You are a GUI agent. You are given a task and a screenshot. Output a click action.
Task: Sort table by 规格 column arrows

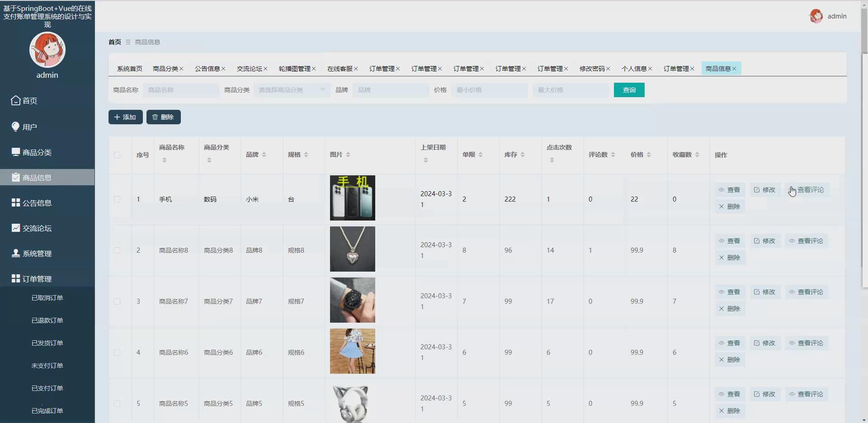point(306,155)
